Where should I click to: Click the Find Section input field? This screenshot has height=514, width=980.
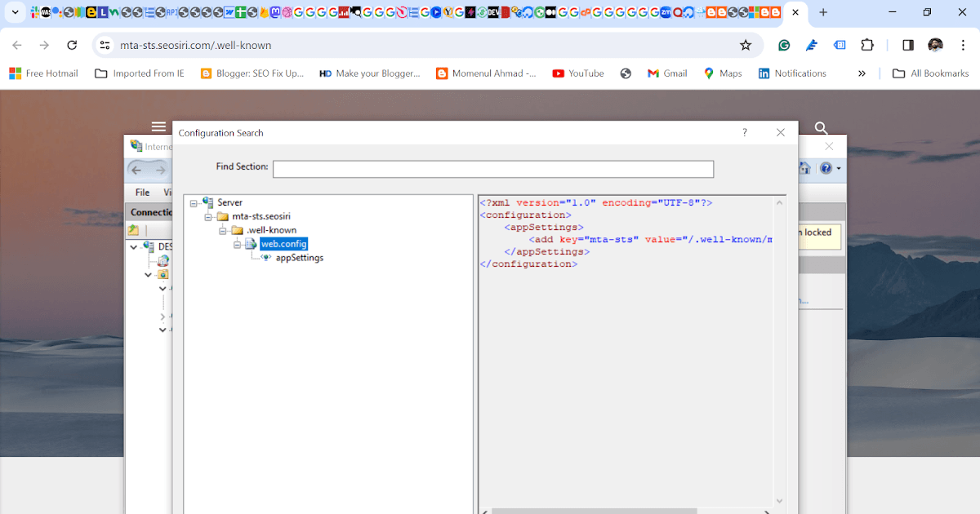pos(492,169)
